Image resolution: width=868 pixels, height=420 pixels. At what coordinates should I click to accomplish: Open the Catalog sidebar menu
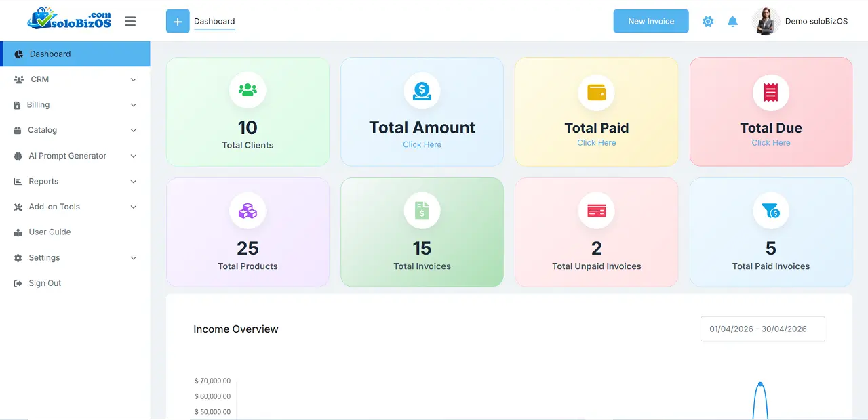[75, 130]
